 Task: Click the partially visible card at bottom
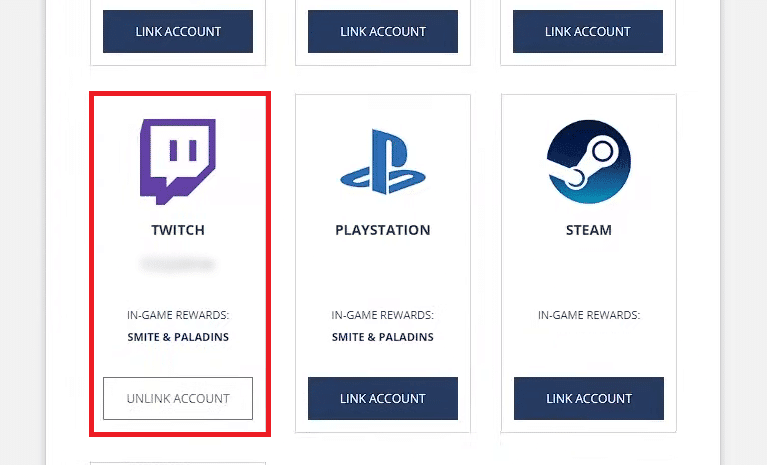178,463
